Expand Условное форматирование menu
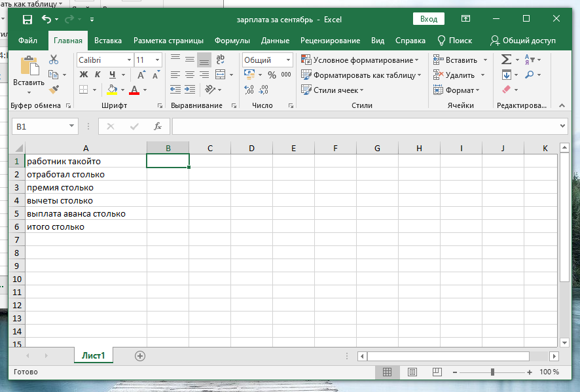The width and height of the screenshot is (580, 392). [x=359, y=60]
